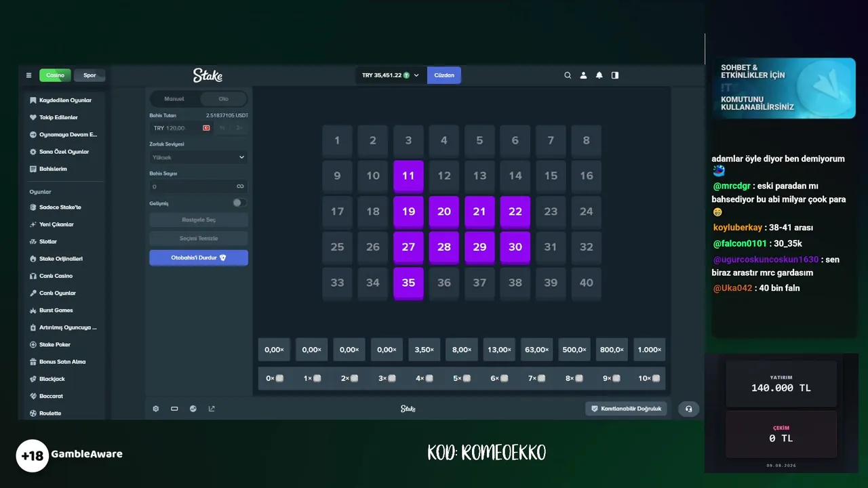
Task: Click the Stake logo in header
Action: tap(208, 75)
